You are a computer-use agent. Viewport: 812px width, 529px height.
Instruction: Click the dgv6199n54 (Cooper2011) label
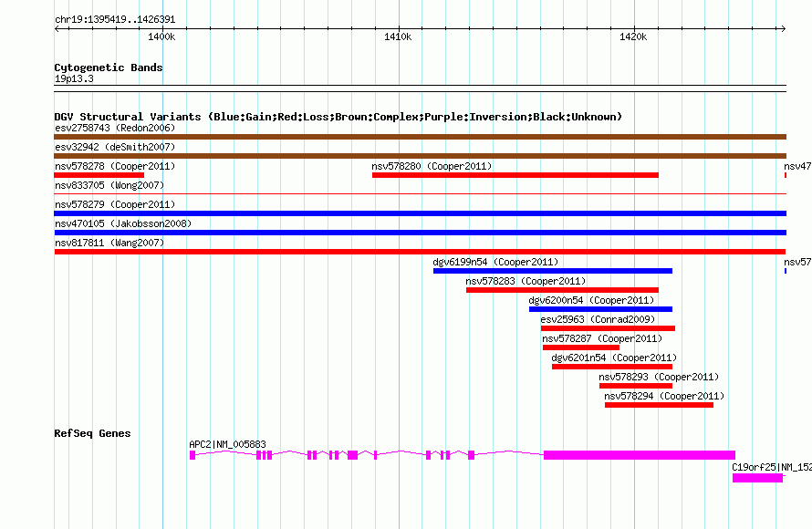pyautogui.click(x=495, y=262)
